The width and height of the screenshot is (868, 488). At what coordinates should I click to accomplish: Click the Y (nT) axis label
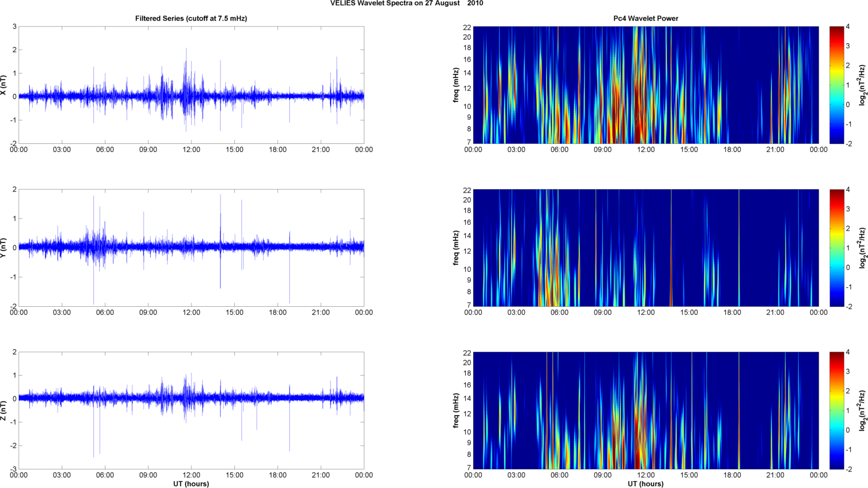tap(3, 248)
